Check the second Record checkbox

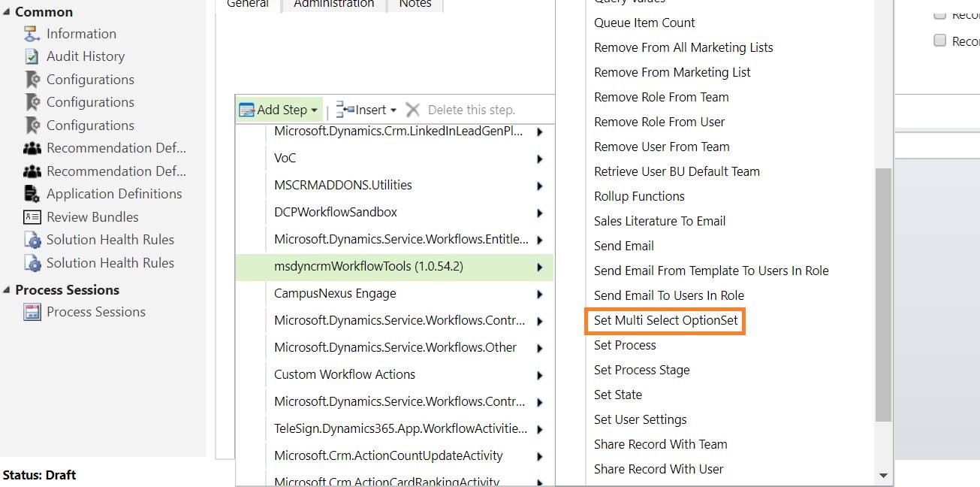tap(939, 41)
